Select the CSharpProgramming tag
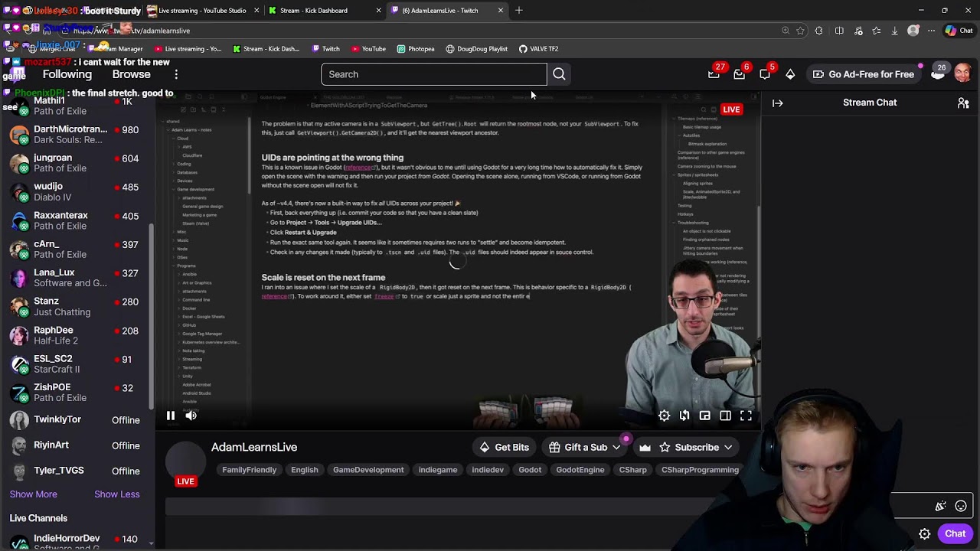Viewport: 980px width, 551px height. tap(700, 470)
